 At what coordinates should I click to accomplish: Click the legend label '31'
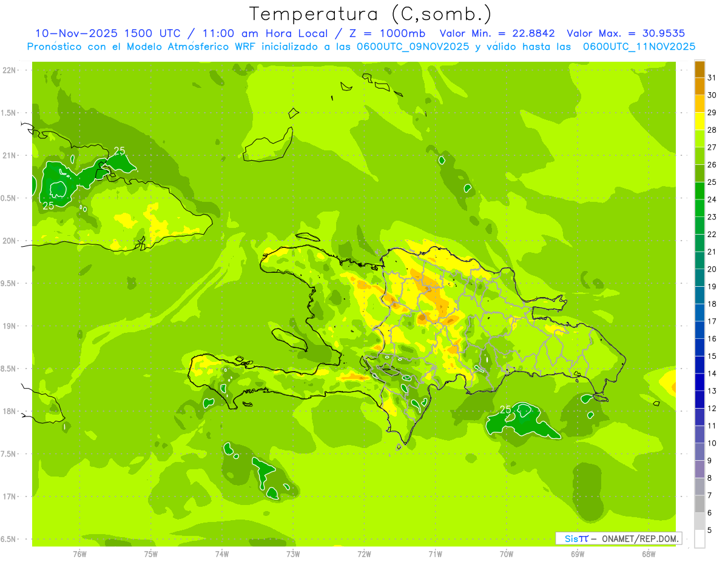click(x=712, y=78)
